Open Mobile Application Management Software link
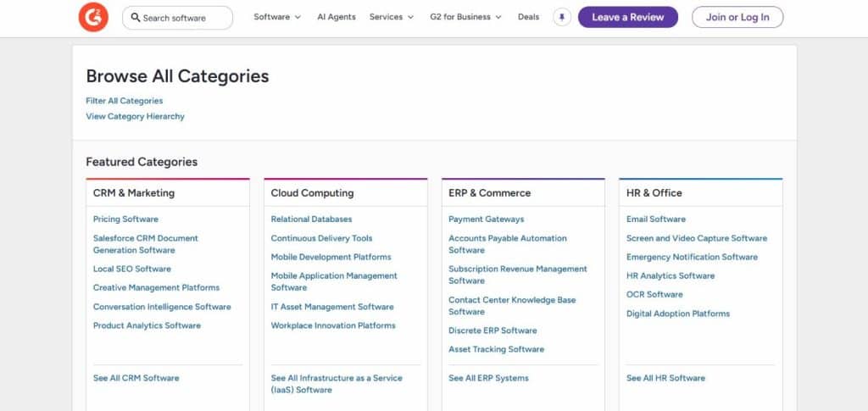 point(334,281)
